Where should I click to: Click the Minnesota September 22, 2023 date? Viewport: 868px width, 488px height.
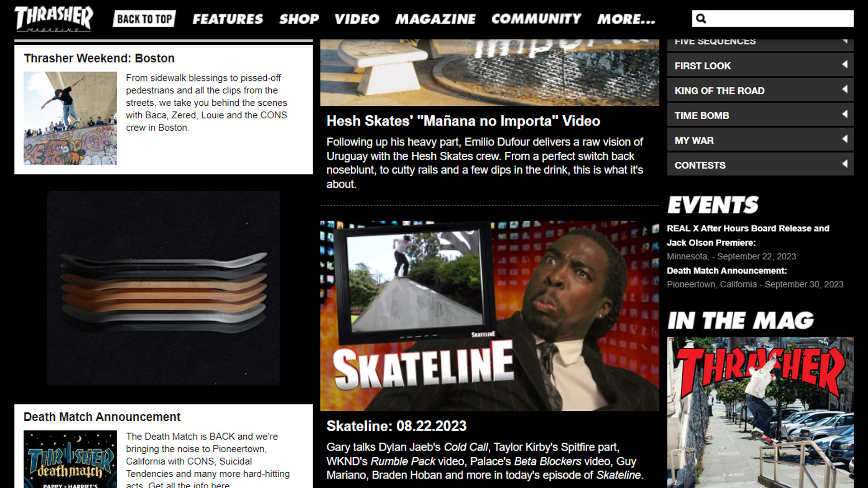pos(731,256)
